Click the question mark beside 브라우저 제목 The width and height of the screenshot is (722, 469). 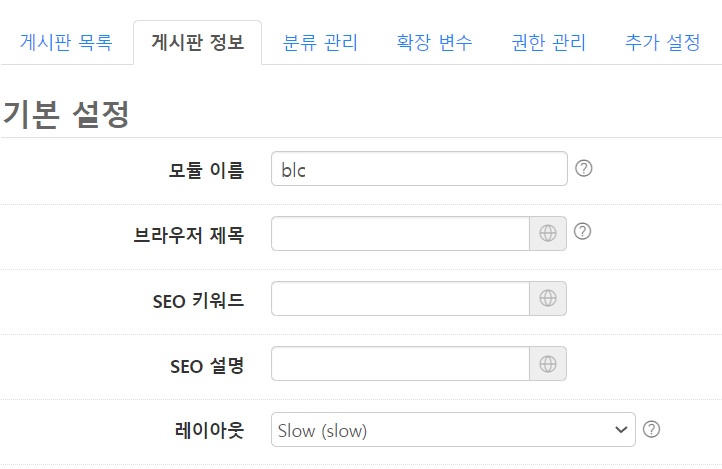(x=583, y=232)
